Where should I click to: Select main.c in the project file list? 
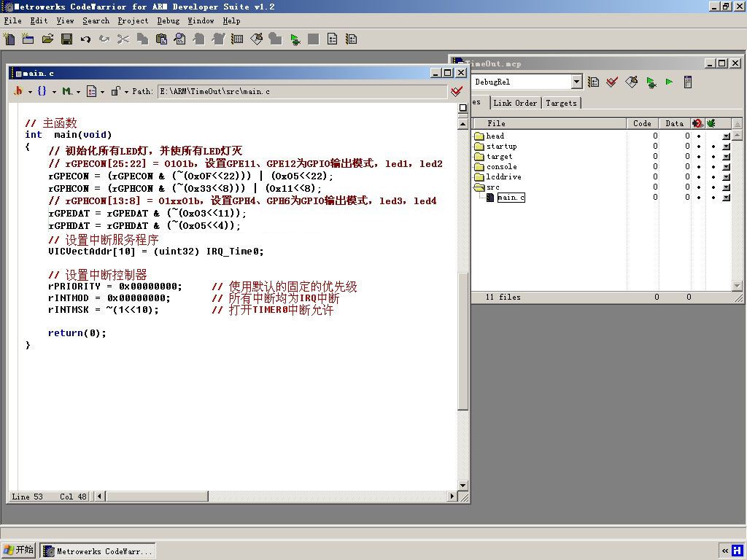click(x=511, y=197)
